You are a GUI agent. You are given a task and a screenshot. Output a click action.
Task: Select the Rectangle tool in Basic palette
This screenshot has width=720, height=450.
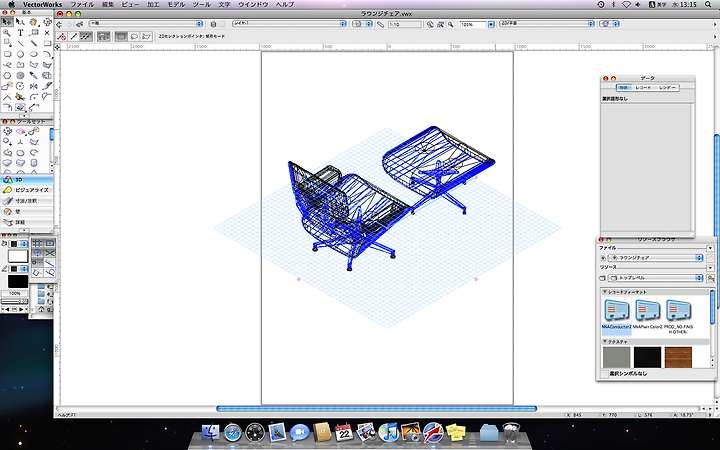(47, 43)
